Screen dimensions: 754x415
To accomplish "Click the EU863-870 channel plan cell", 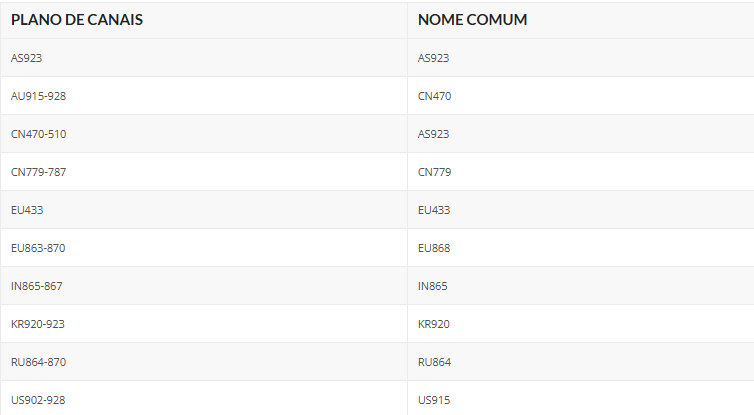I will point(38,248).
